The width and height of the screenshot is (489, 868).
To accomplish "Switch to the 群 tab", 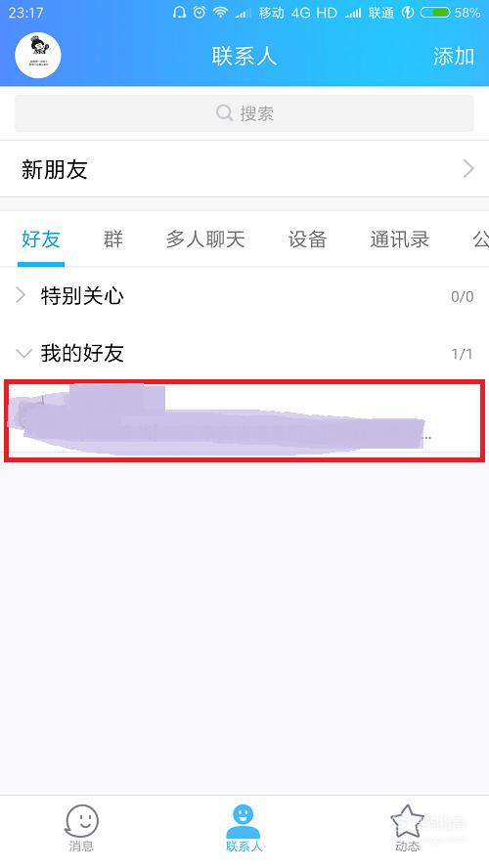I will (x=113, y=239).
